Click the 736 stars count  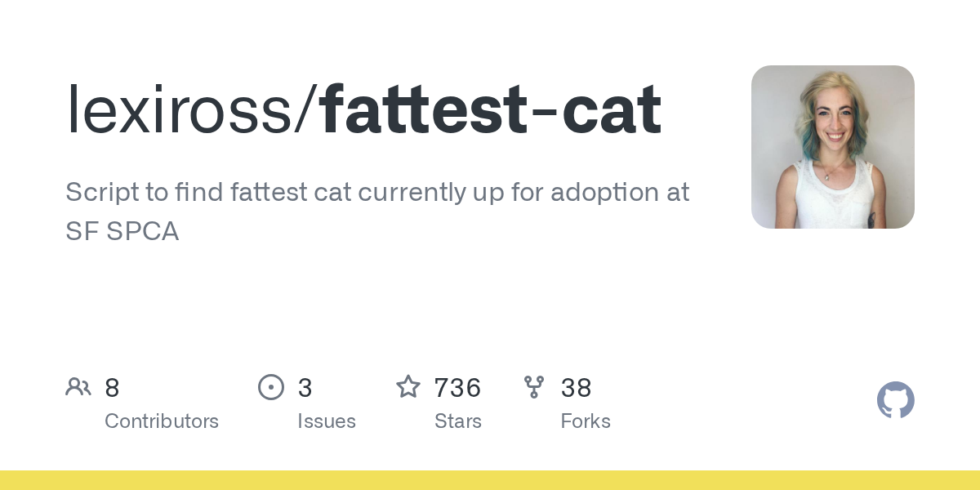tap(457, 388)
